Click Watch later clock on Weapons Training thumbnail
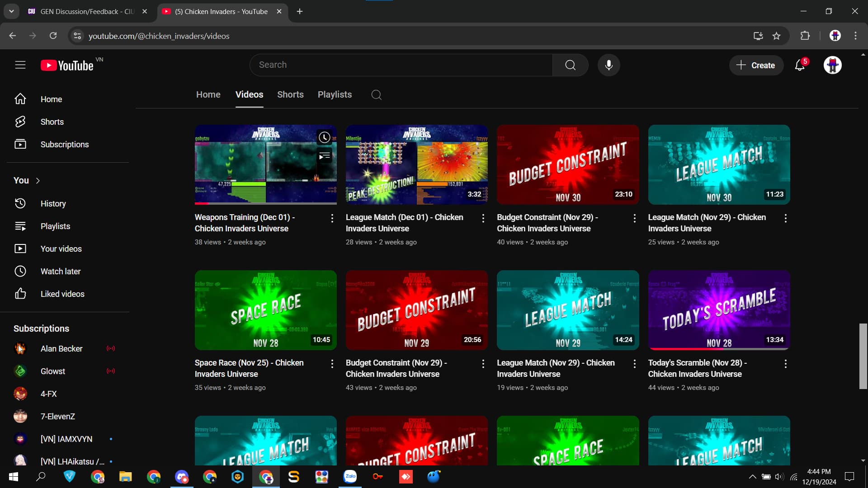This screenshot has width=868, height=488. point(324,137)
